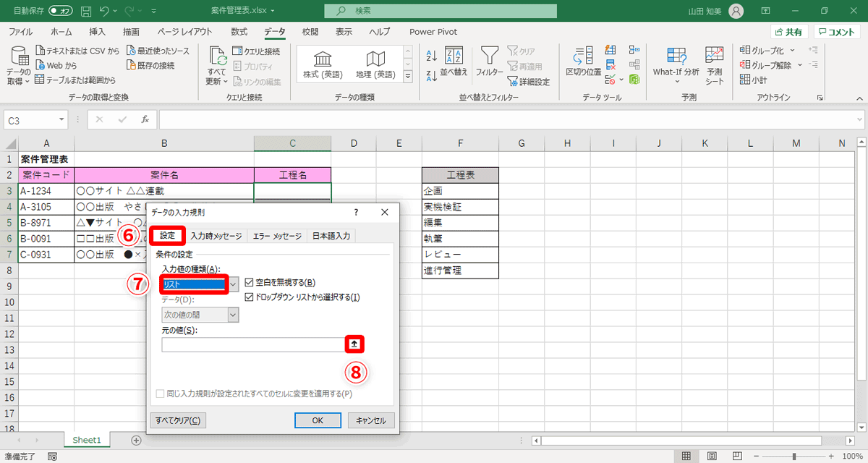Open the 入力値の種類 dropdown showing リスト
This screenshot has width=868, height=463.
(231, 284)
